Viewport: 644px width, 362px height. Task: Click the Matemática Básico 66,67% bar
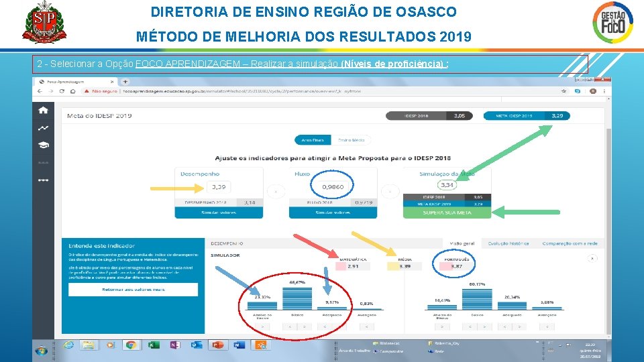coord(297,298)
